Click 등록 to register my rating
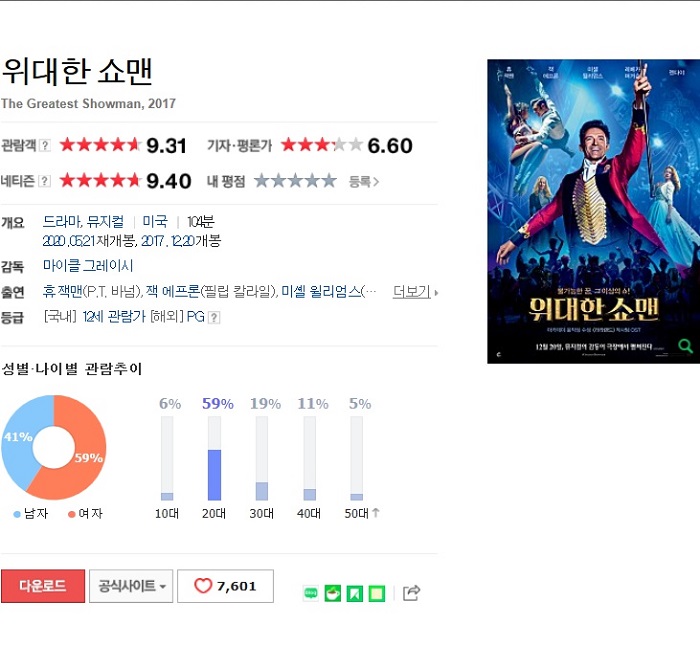Screen dimensions: 700x668 coord(364,181)
